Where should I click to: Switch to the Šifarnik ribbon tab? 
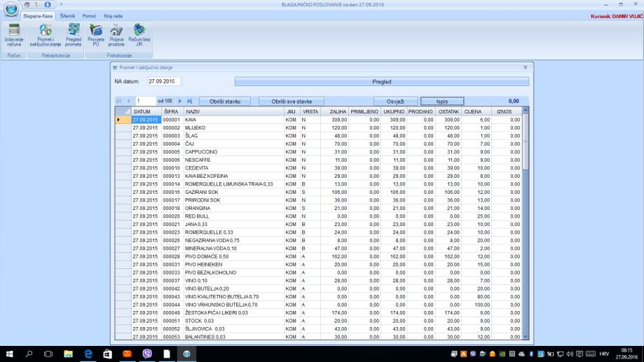click(67, 16)
